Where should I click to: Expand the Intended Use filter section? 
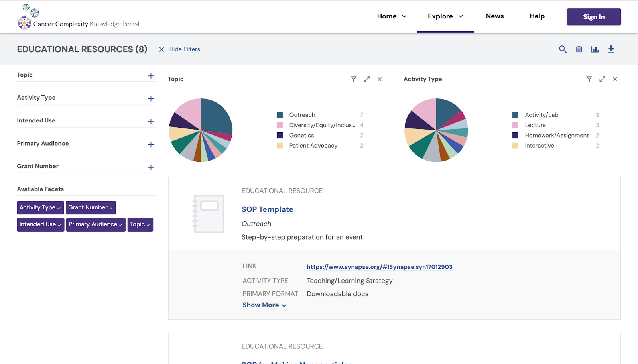[151, 122]
